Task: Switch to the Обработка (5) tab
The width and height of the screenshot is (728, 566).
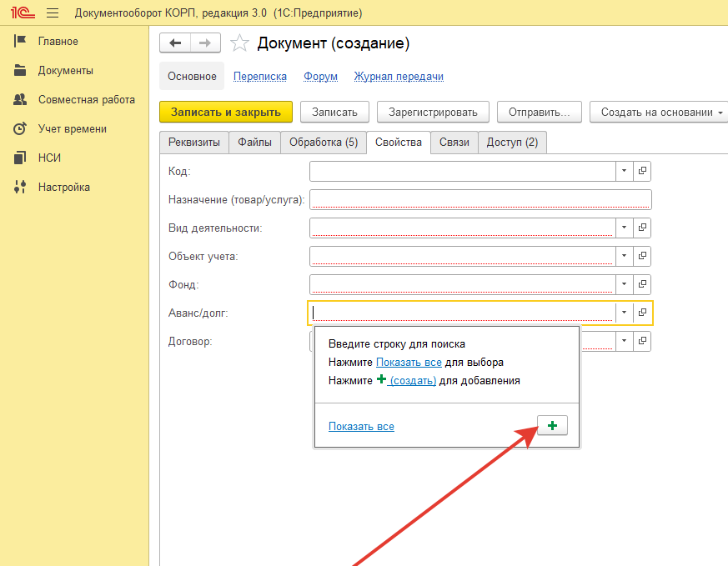Action: tap(323, 143)
